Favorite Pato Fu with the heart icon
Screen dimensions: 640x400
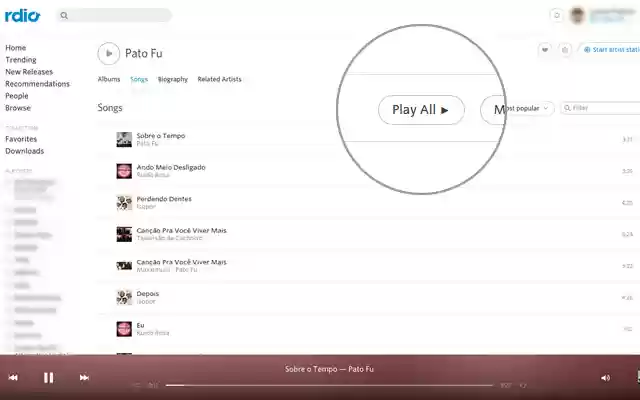pos(544,50)
